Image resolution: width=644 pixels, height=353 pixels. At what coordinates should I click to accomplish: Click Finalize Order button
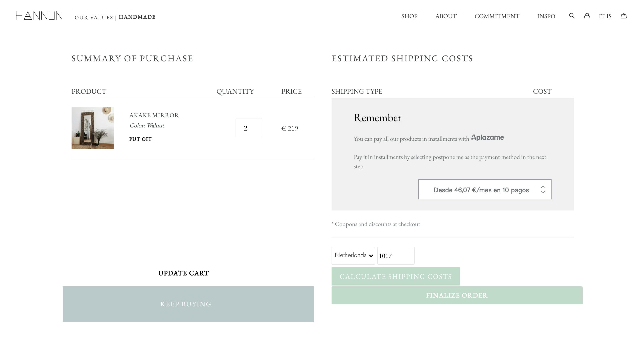tap(457, 295)
